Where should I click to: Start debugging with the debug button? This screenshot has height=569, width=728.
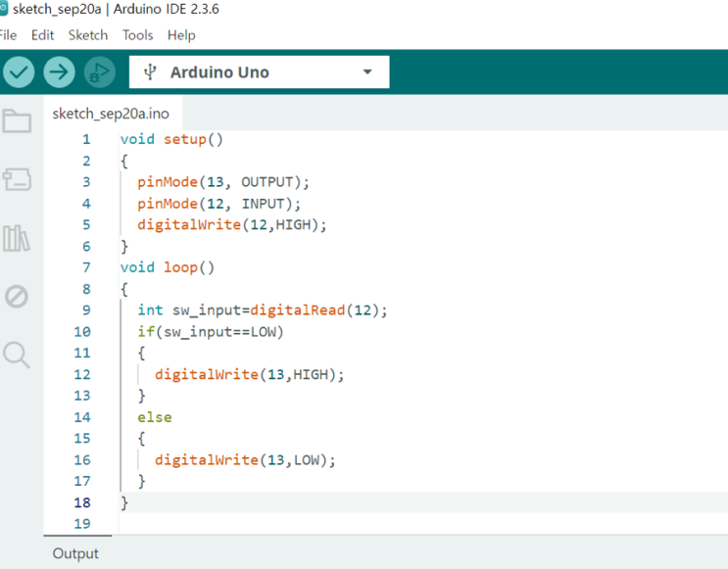coord(99,71)
